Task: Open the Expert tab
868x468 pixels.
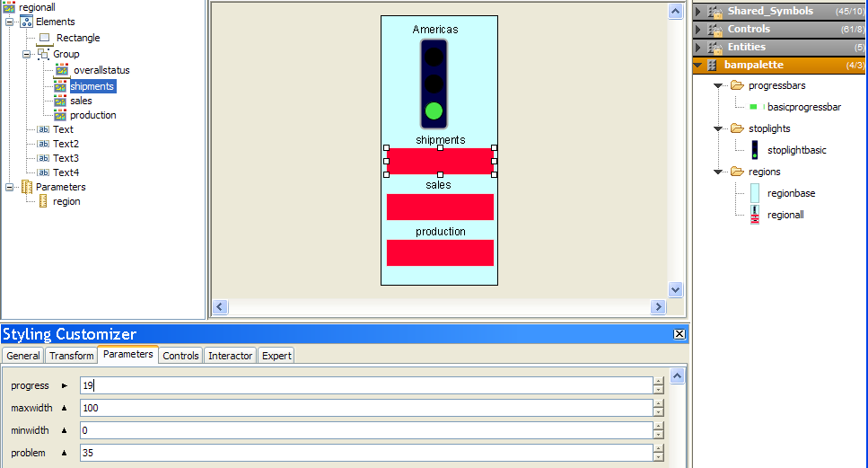Action: [x=276, y=356]
